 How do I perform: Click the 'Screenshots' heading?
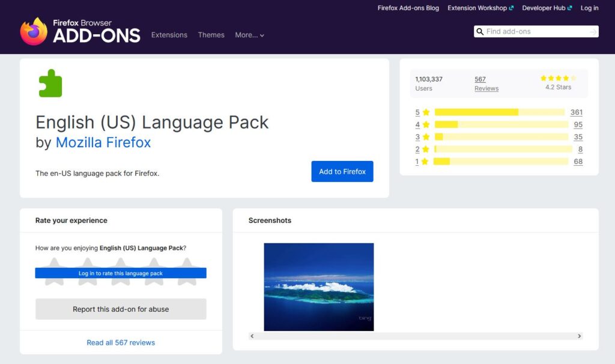[270, 220]
